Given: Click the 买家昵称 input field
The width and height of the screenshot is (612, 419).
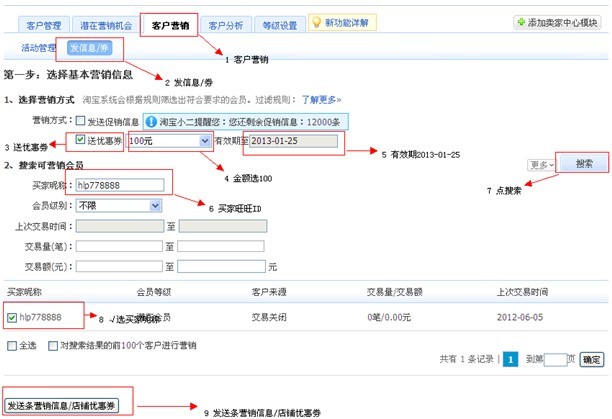Looking at the screenshot, I should 120,185.
